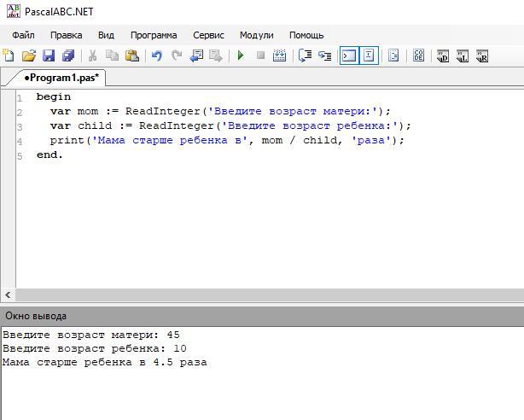
Task: Click output line 'Введите возраст матери: 45'
Action: [91, 335]
